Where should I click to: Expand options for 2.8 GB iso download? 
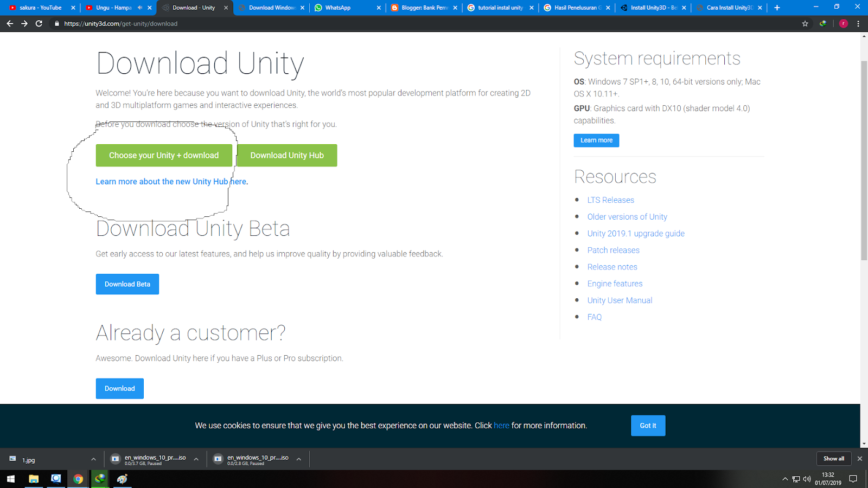click(298, 459)
